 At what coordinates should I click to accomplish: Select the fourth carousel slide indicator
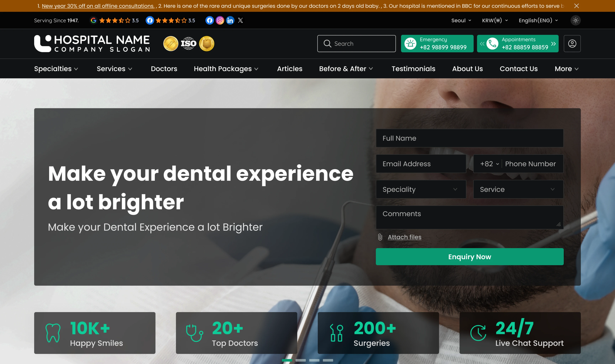(328, 360)
